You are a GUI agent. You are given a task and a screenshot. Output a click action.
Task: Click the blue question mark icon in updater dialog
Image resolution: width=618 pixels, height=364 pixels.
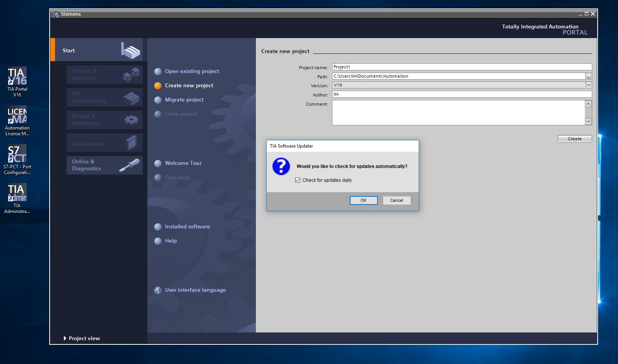281,166
